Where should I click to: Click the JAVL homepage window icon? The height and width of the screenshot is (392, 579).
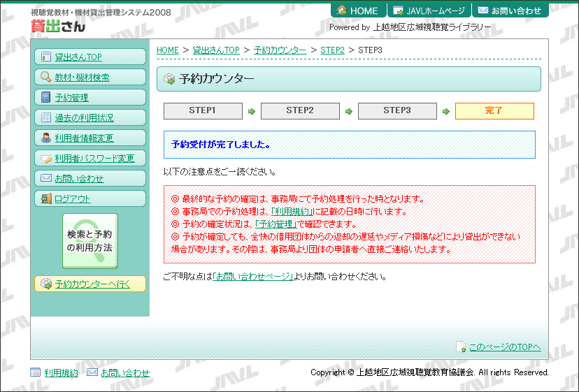[398, 10]
